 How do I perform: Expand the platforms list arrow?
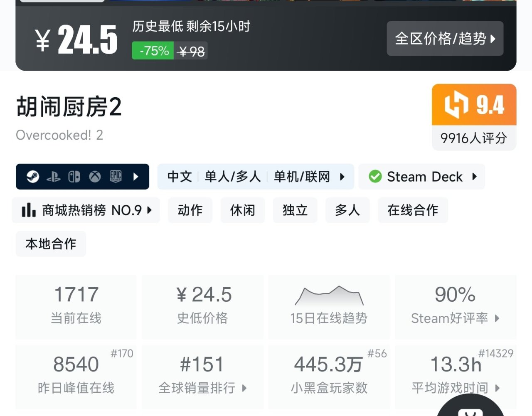pyautogui.click(x=136, y=177)
